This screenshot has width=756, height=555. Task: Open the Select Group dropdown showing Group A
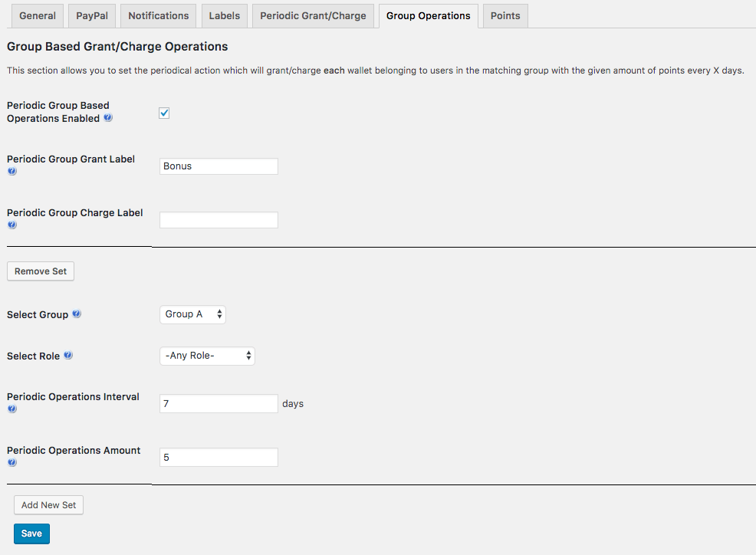point(192,314)
